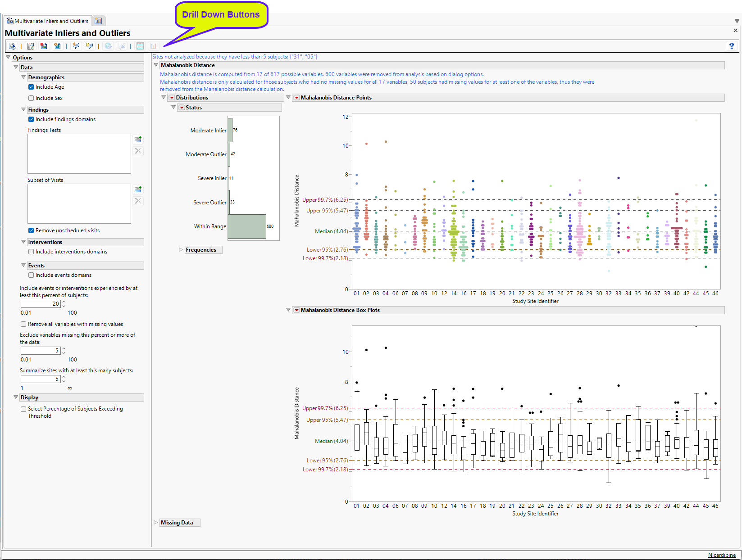
Task: Click the Nicardipine link in status bar
Action: click(x=721, y=555)
